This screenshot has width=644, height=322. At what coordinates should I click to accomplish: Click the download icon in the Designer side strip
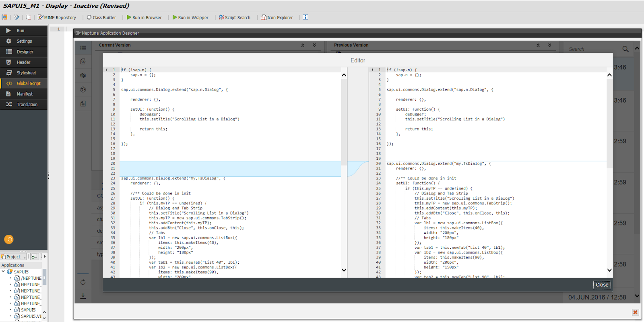[x=83, y=296]
